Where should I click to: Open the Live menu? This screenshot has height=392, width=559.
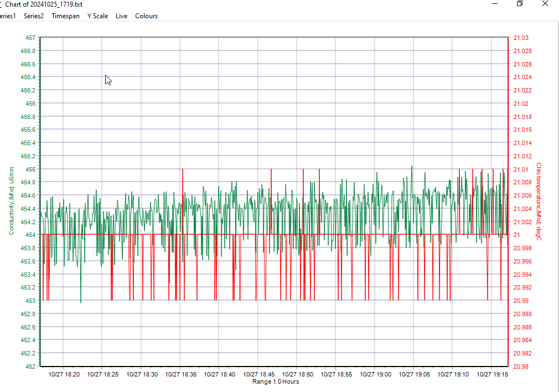pyautogui.click(x=122, y=16)
